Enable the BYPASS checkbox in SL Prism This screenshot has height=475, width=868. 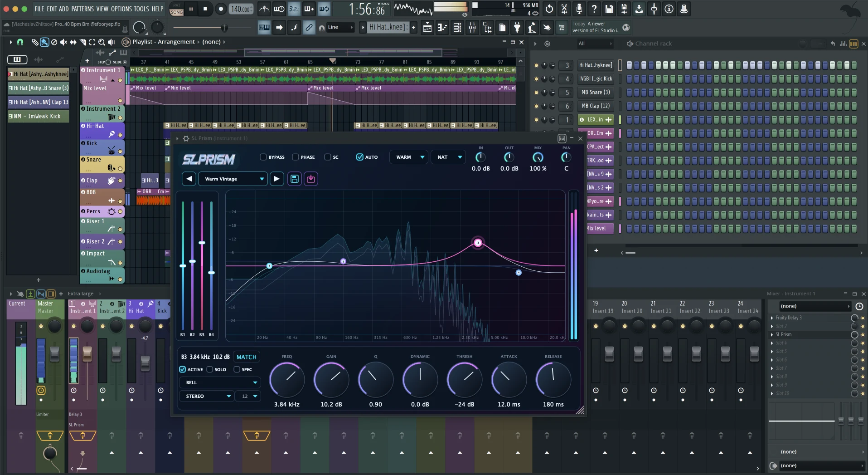263,157
